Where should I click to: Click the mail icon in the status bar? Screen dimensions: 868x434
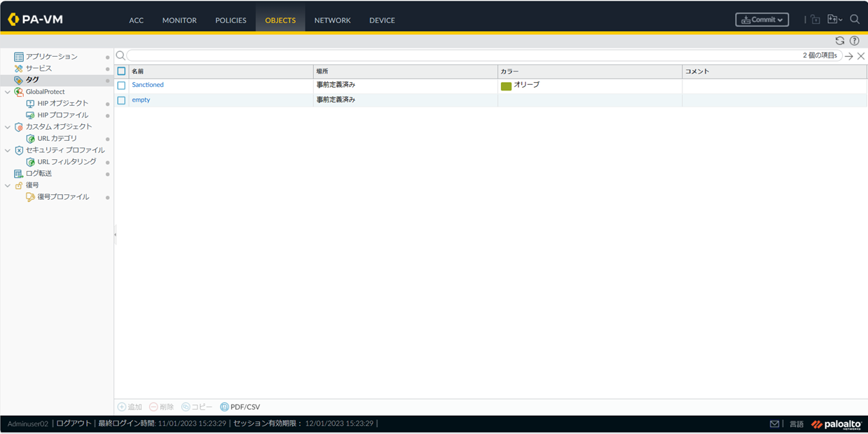pyautogui.click(x=774, y=424)
